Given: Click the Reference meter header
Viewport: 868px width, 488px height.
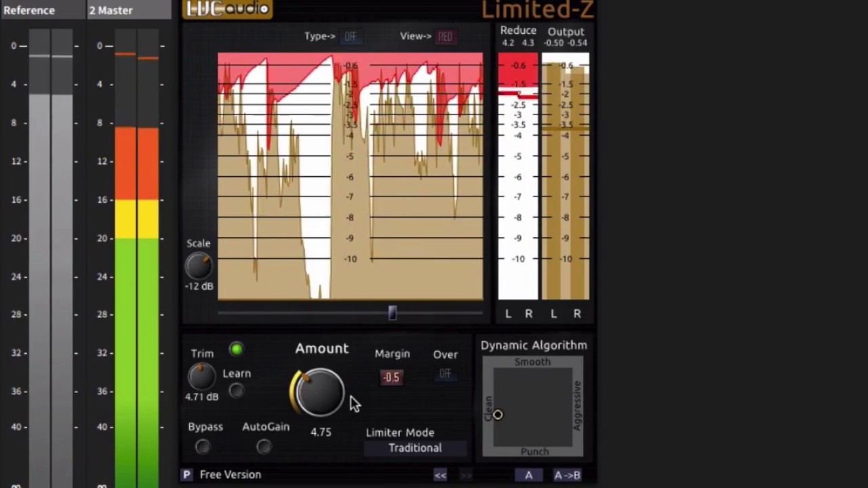Looking at the screenshot, I should click(x=43, y=10).
